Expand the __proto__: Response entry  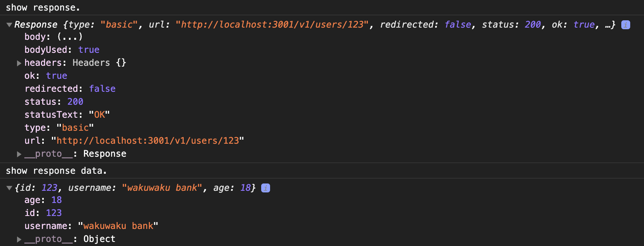(19, 154)
